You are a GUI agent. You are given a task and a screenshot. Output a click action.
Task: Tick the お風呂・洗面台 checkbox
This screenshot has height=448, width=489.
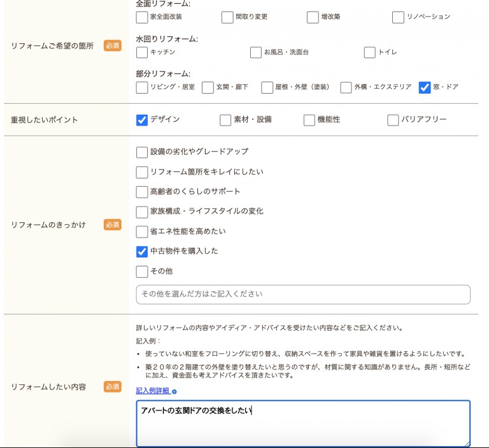click(256, 52)
